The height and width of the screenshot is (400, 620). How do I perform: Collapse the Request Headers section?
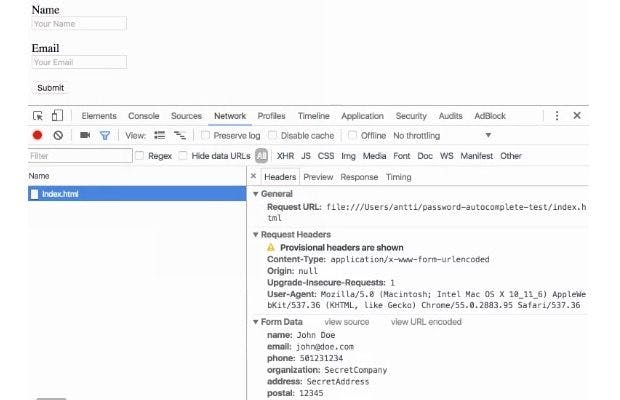(256, 235)
